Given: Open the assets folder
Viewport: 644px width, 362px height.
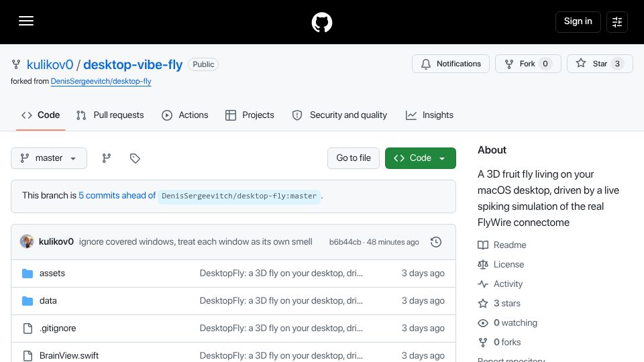Looking at the screenshot, I should point(52,273).
